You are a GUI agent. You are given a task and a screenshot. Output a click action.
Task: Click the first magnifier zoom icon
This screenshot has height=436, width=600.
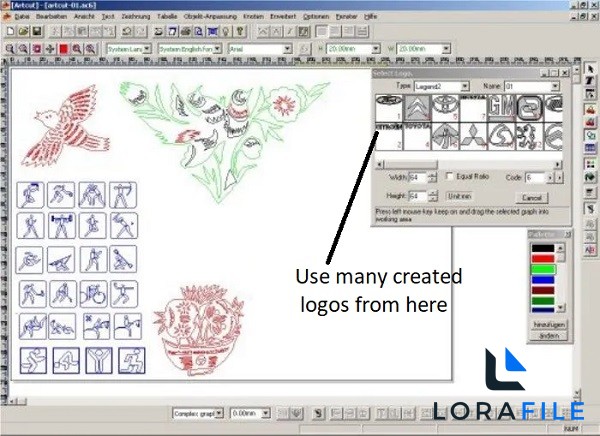coord(10,49)
